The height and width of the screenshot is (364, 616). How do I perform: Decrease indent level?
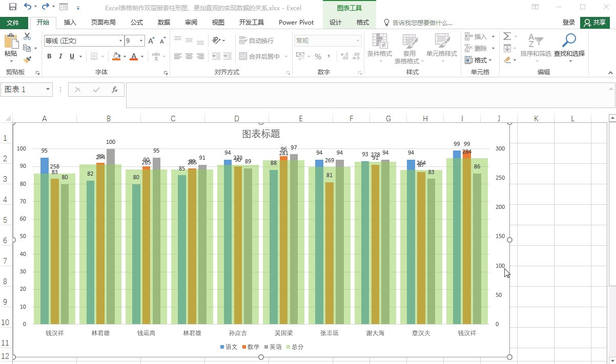point(216,56)
